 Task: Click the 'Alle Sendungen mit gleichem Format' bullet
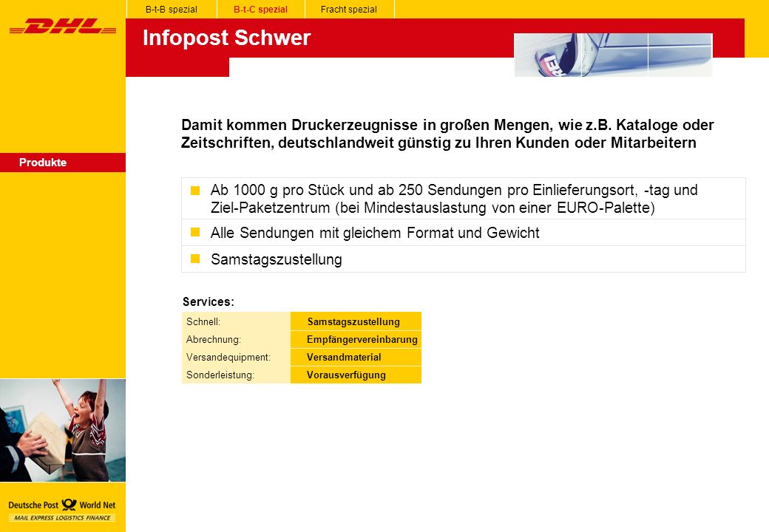(375, 233)
